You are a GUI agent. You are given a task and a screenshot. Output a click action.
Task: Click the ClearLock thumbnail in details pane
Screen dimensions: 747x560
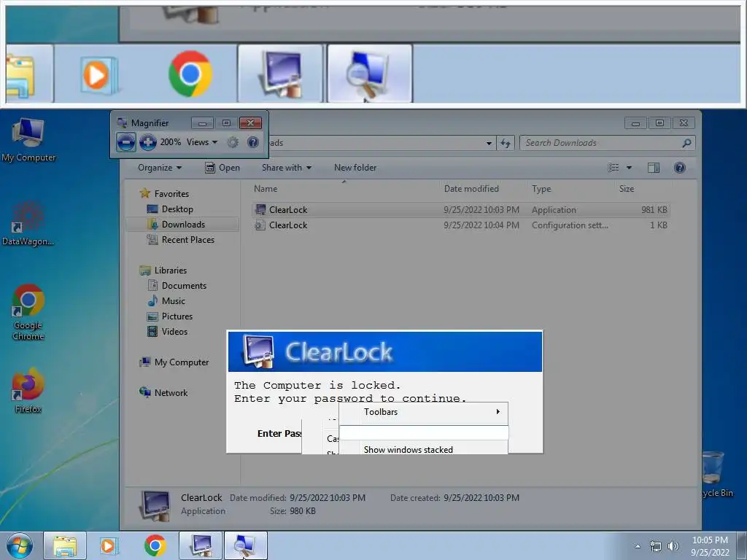(x=155, y=505)
